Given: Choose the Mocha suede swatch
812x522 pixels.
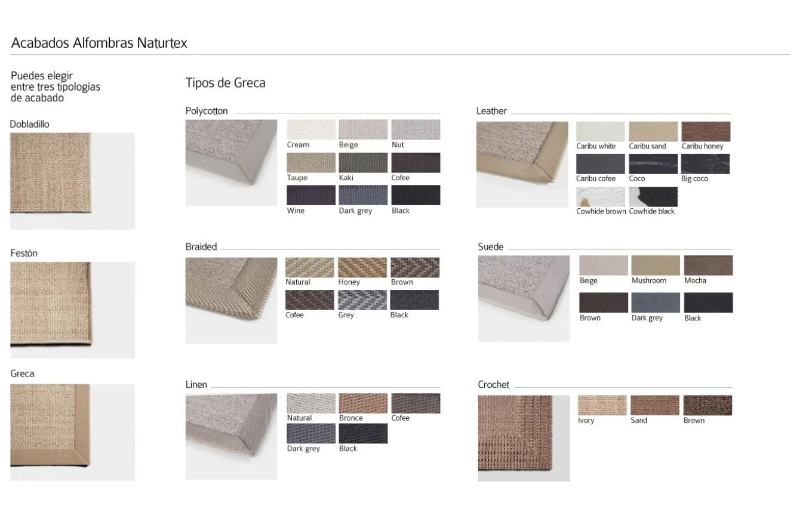Looking at the screenshot, I should pyautogui.click(x=708, y=265).
